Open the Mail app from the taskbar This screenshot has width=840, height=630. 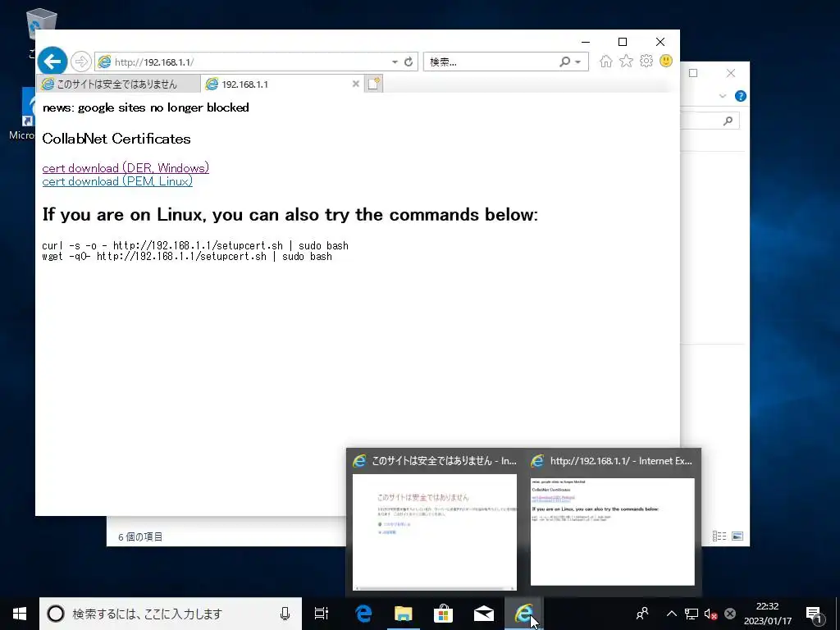pyautogui.click(x=484, y=614)
